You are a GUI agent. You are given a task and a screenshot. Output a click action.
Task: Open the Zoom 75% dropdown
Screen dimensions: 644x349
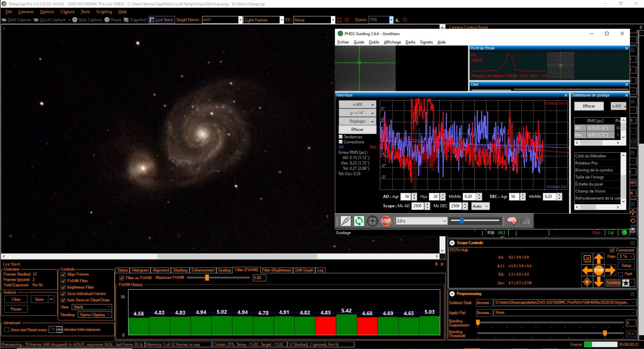(x=391, y=20)
